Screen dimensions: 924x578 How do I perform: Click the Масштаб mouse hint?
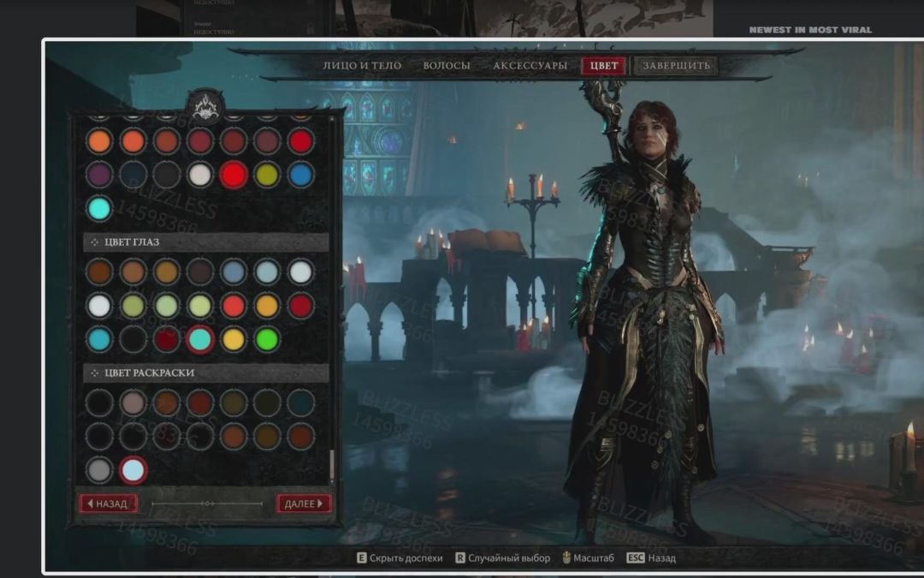588,558
